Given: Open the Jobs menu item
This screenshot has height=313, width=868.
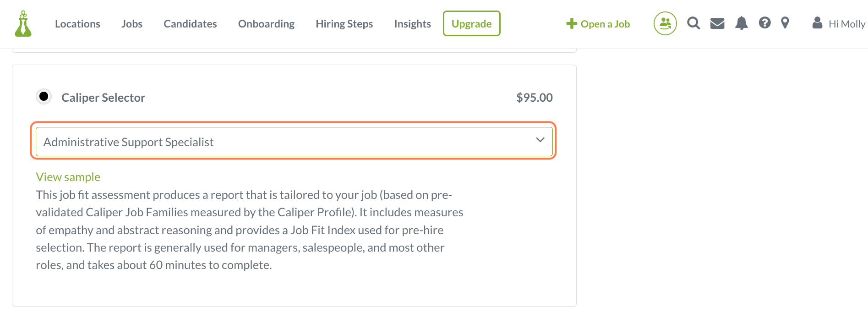Looking at the screenshot, I should coord(132,24).
